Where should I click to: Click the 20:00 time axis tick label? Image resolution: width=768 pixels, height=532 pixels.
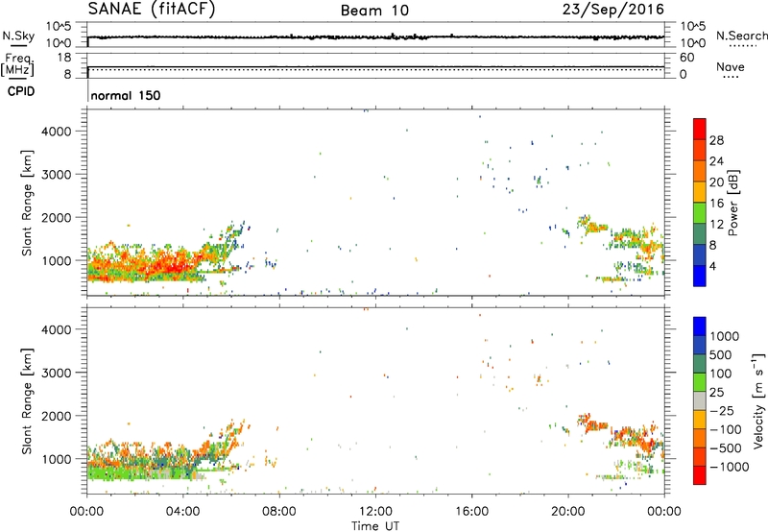tap(568, 512)
